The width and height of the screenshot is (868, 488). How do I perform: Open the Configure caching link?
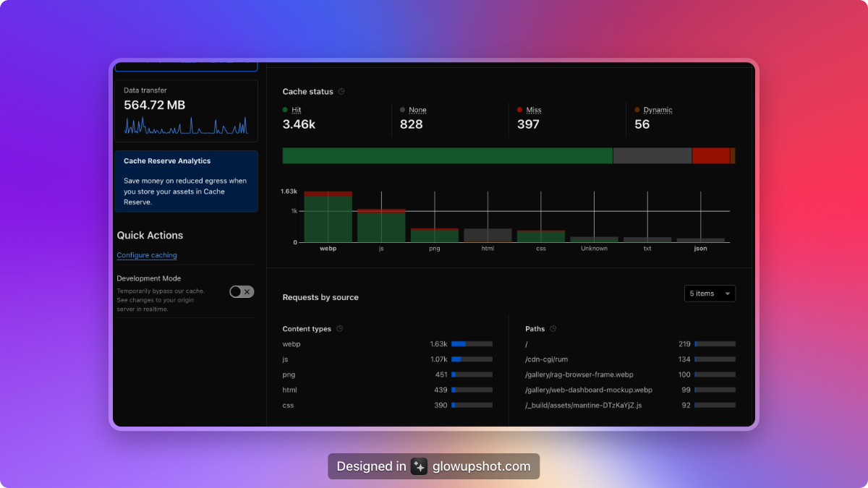pos(147,255)
